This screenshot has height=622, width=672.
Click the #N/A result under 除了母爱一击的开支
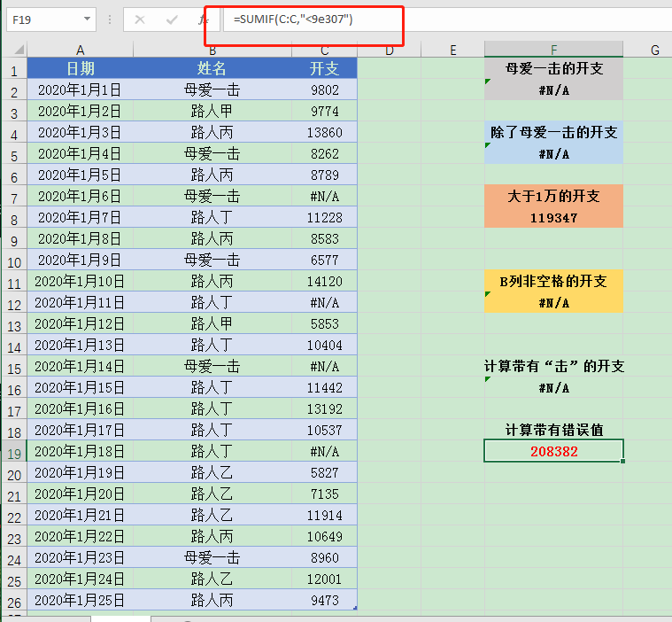[x=553, y=153]
